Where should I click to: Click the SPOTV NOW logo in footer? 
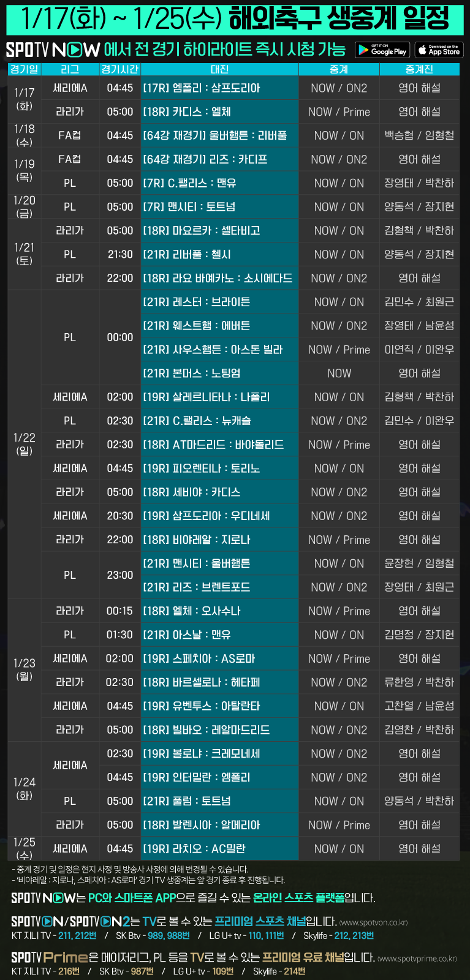point(44,898)
